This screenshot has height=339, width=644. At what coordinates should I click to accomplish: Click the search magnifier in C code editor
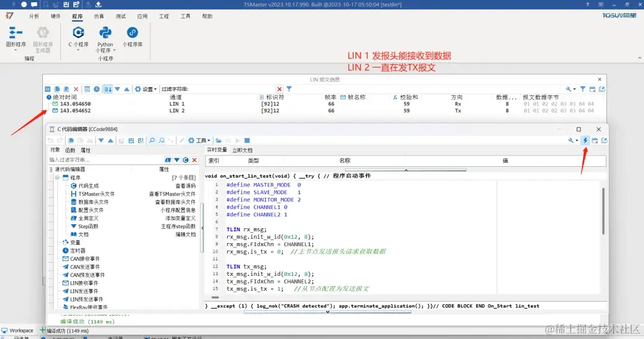pos(151,141)
